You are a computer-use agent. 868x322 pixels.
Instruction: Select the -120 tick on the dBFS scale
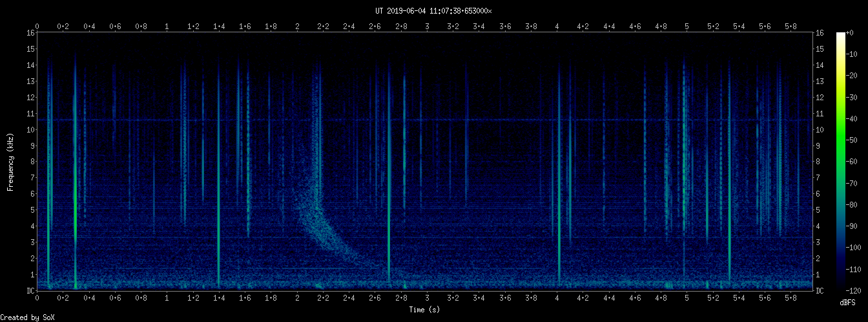(855, 290)
